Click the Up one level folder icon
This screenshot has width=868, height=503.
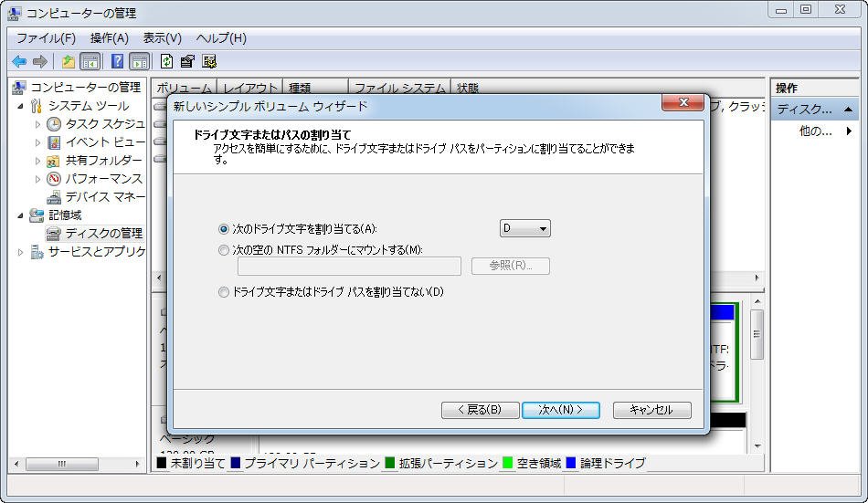pos(69,61)
